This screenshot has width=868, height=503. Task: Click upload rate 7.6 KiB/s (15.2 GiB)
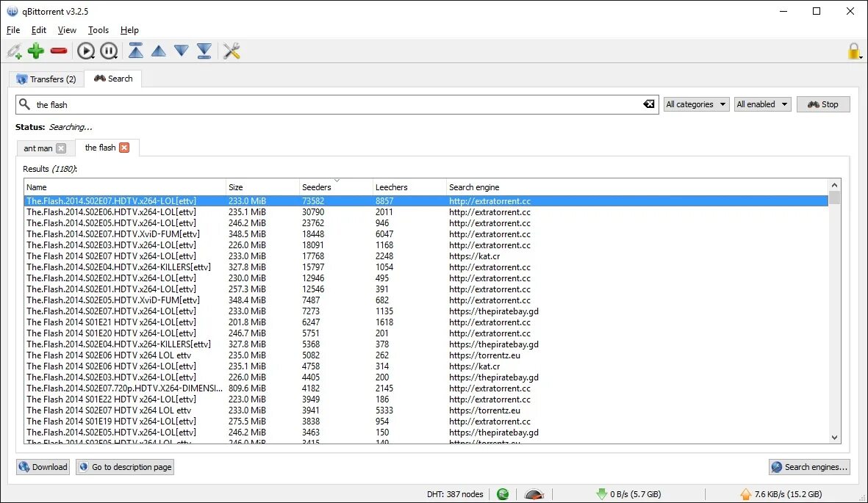(x=789, y=494)
